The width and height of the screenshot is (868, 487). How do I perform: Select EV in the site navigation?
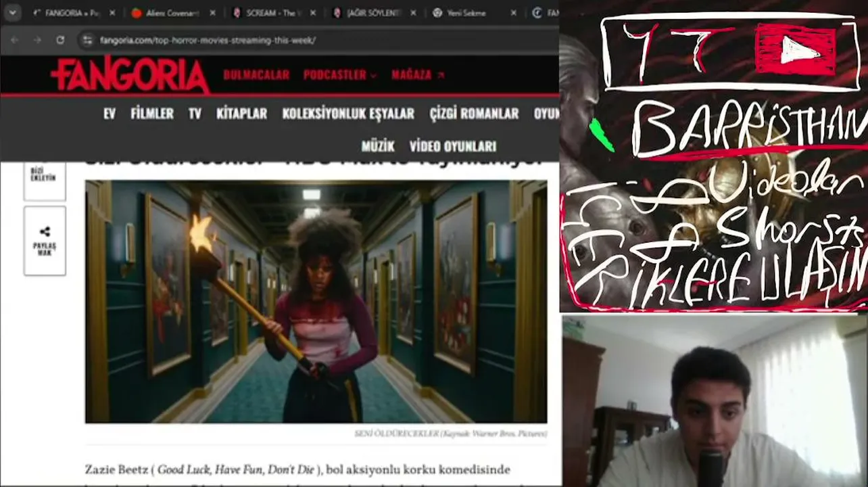(x=110, y=114)
